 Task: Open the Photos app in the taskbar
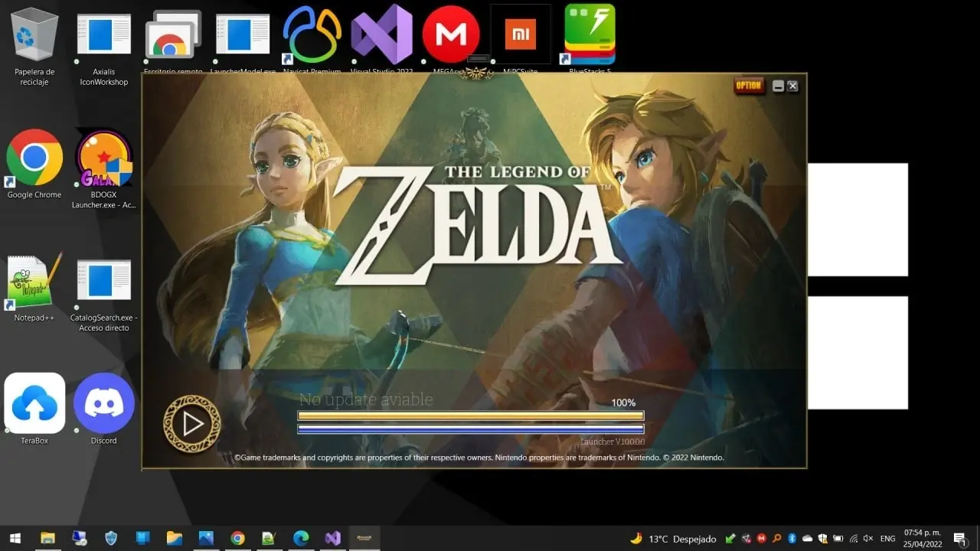[206, 538]
